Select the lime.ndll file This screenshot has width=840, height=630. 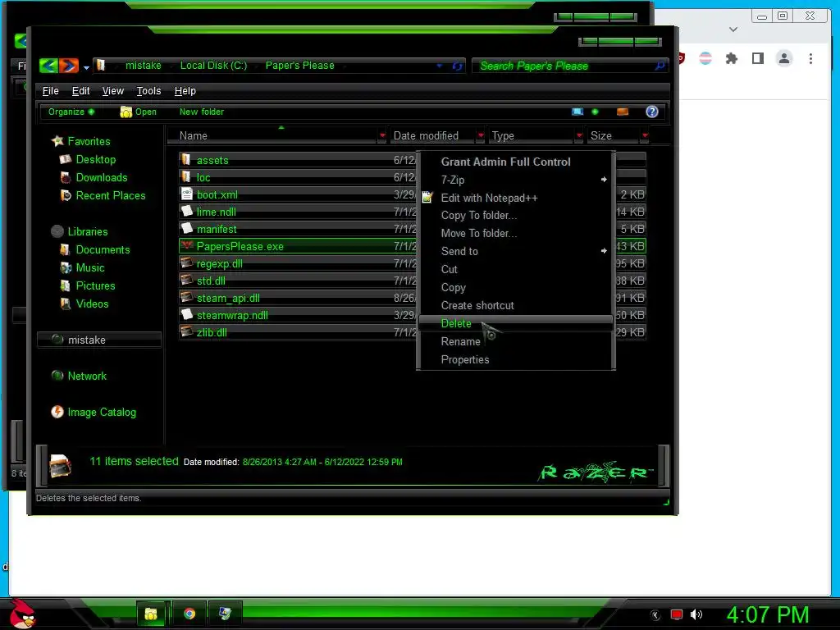click(x=217, y=212)
